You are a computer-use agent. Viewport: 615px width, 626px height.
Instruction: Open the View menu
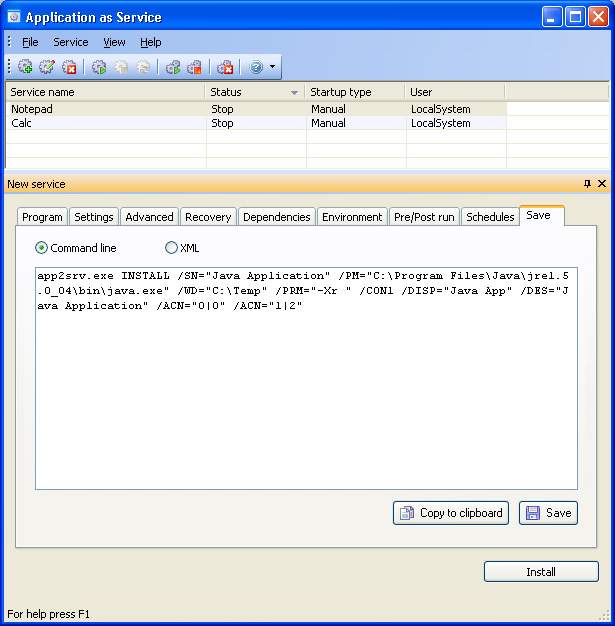pyautogui.click(x=114, y=42)
